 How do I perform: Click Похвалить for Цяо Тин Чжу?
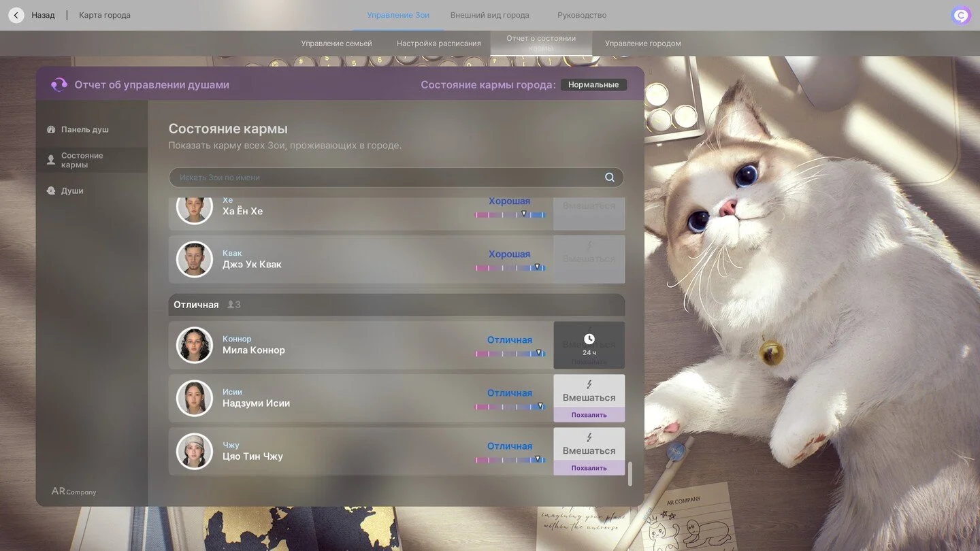[589, 468]
